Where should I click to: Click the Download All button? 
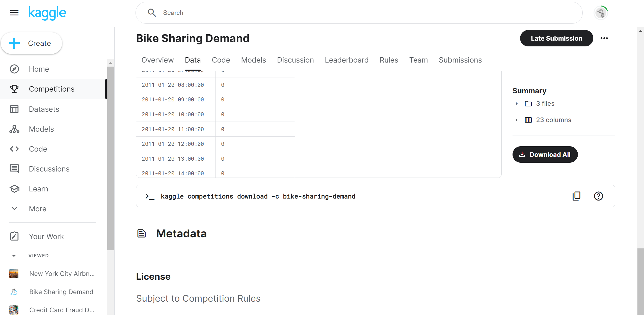(x=545, y=155)
